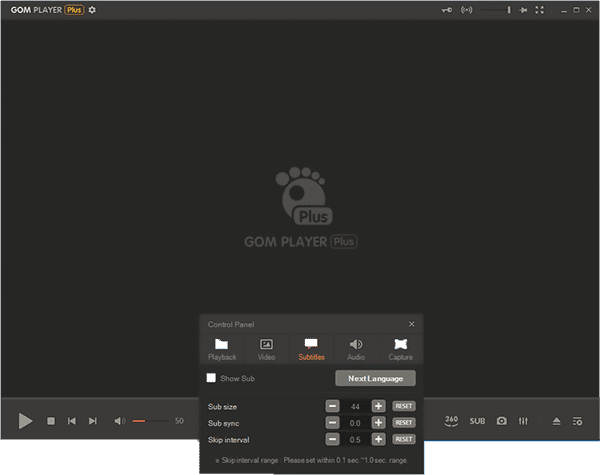Image resolution: width=600 pixels, height=475 pixels.
Task: Reset the Sub size value
Action: click(x=403, y=406)
